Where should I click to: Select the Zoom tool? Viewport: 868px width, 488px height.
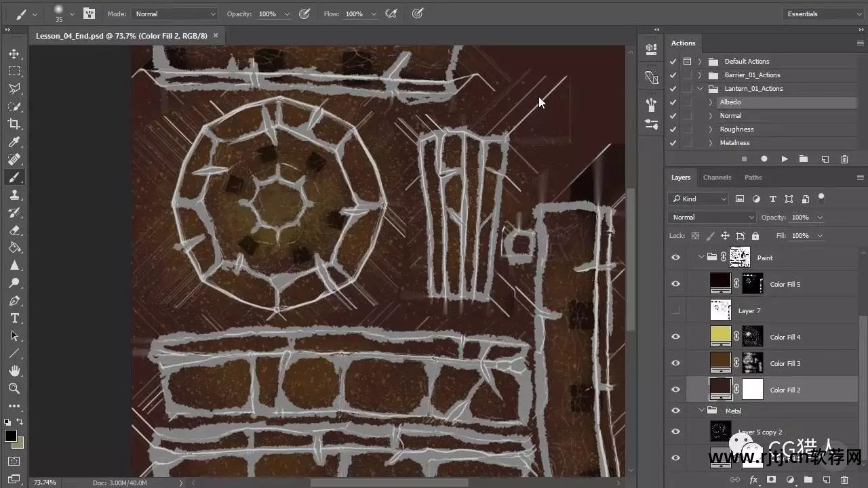coord(14,388)
